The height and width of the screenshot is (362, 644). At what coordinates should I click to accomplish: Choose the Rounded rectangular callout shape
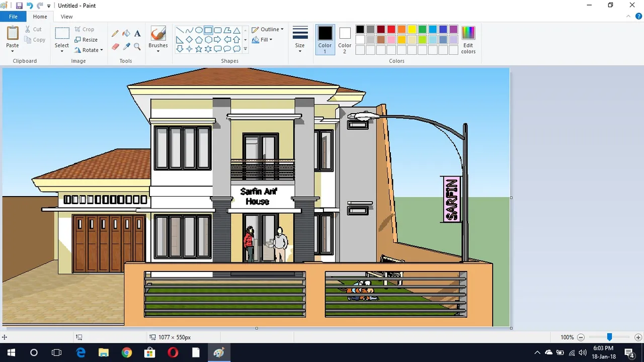coord(218,49)
